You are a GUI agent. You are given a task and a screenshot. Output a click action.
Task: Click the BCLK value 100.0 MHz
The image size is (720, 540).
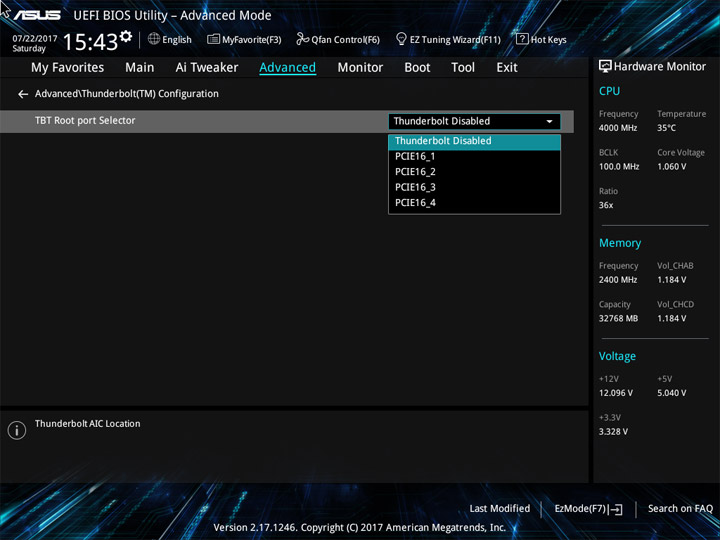tap(619, 167)
